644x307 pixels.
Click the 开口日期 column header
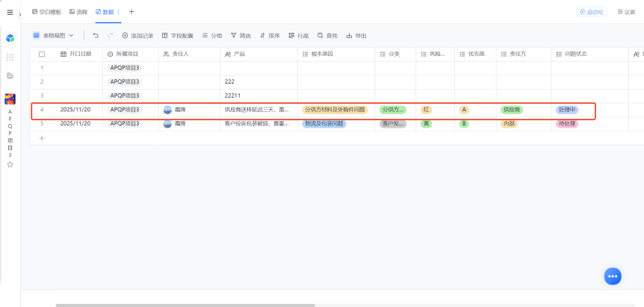[x=76, y=55]
